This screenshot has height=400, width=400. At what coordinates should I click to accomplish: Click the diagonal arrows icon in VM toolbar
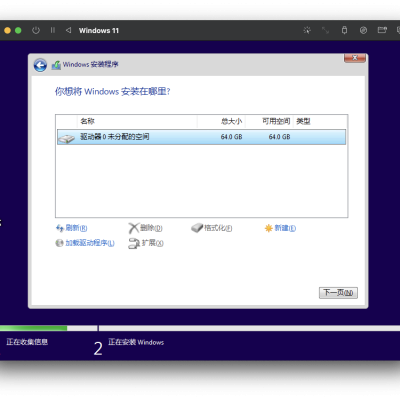pyautogui.click(x=325, y=30)
